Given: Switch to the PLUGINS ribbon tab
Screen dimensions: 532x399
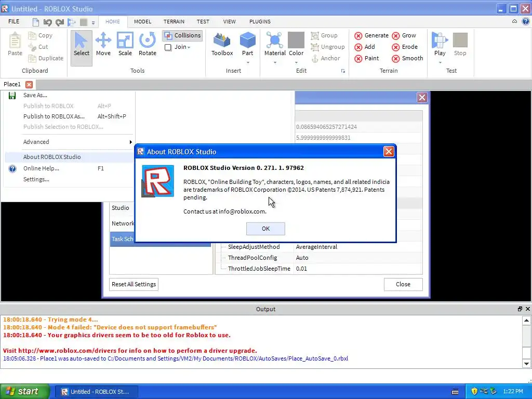Looking at the screenshot, I should (x=260, y=21).
